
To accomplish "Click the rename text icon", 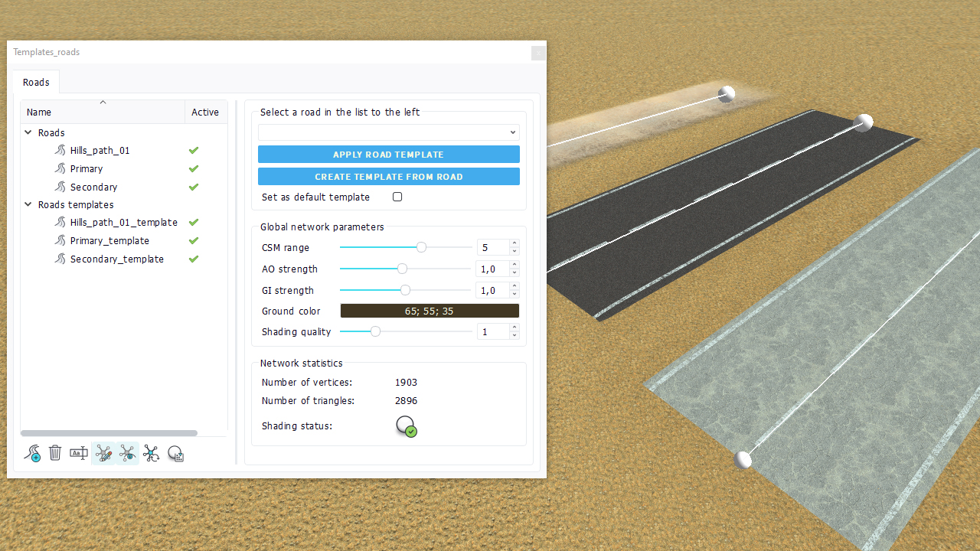I will point(79,454).
